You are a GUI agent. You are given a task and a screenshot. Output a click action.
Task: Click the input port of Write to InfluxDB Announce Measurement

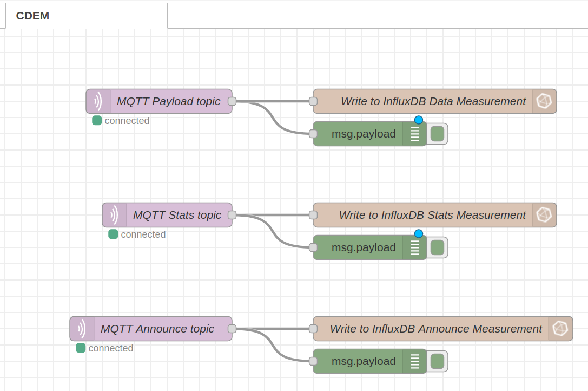(x=313, y=328)
